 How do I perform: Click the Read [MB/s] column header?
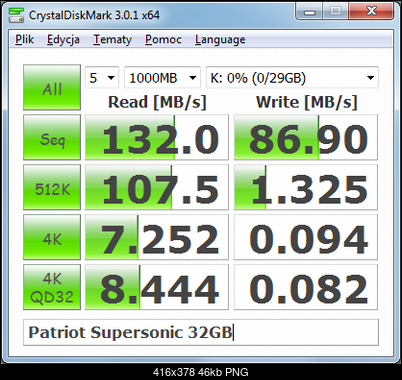click(157, 102)
